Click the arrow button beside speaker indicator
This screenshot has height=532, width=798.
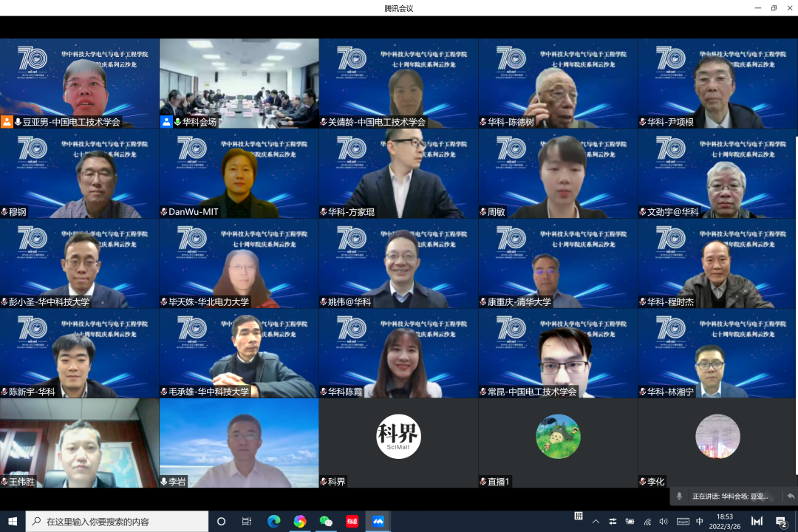(790, 497)
